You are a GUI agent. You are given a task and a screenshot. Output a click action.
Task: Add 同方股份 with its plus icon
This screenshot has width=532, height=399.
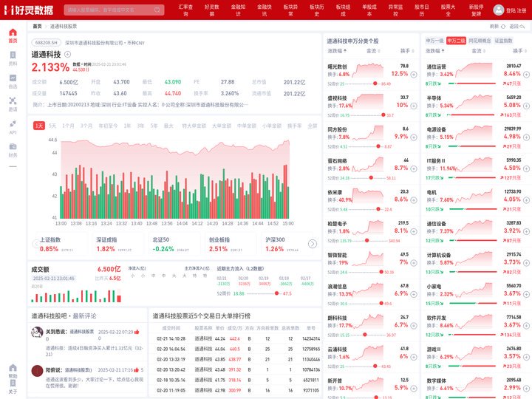click(414, 137)
